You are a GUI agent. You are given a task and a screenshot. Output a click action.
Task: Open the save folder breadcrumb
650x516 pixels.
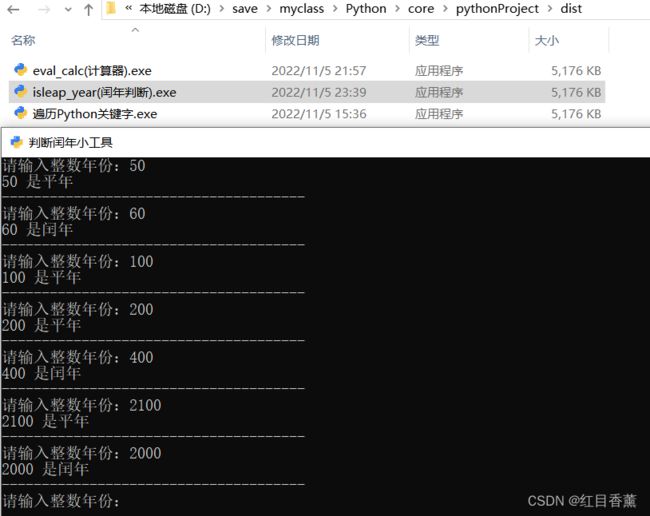[245, 8]
